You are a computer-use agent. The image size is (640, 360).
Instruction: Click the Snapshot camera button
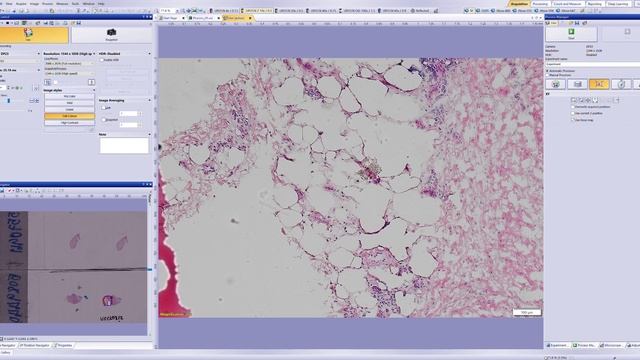(111, 35)
